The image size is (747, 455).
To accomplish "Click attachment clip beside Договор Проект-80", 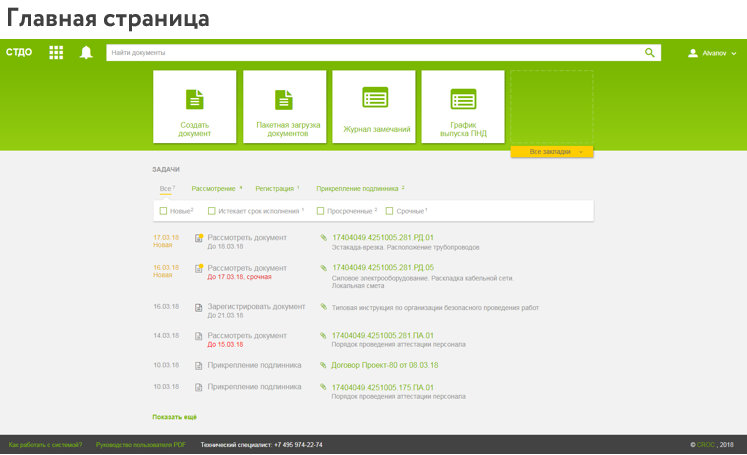I will (323, 365).
